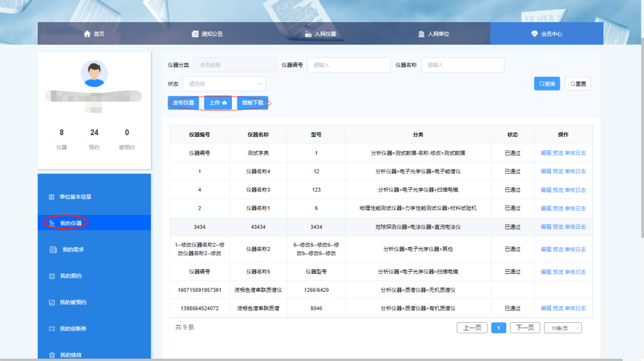Click the 发布仪器 publish button
The image size is (644, 361).
tap(183, 103)
